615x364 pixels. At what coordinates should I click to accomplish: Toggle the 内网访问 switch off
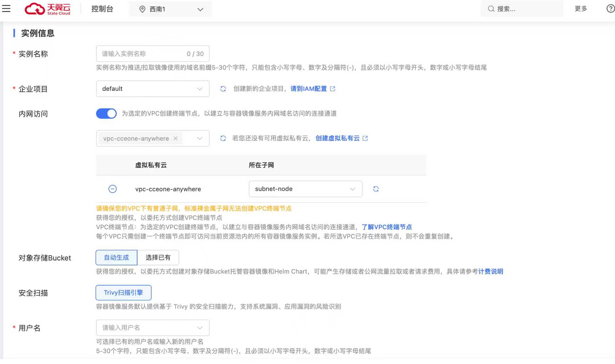(106, 114)
